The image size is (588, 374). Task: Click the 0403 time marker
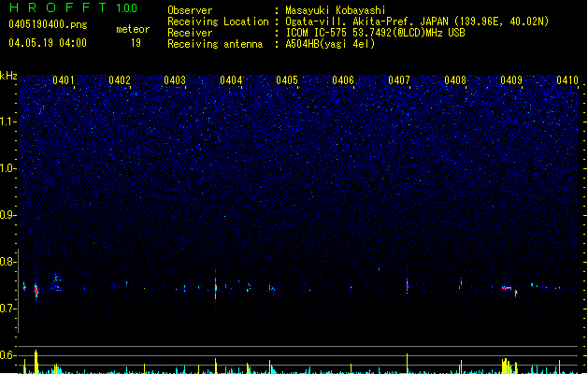pyautogui.click(x=175, y=80)
